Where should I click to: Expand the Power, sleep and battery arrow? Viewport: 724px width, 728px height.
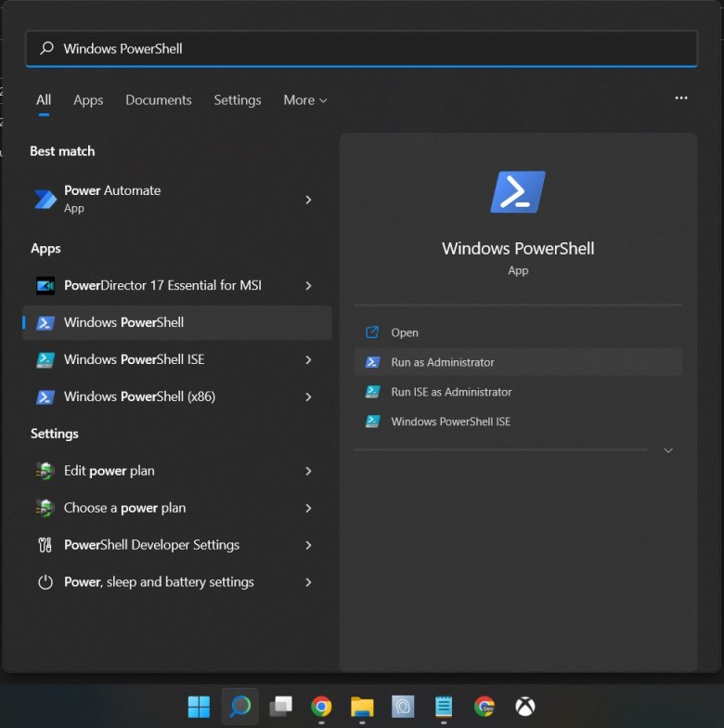point(308,582)
